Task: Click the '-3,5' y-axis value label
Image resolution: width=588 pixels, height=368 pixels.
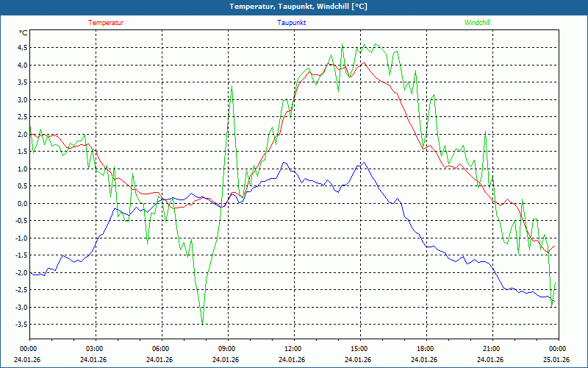Action: click(21, 325)
